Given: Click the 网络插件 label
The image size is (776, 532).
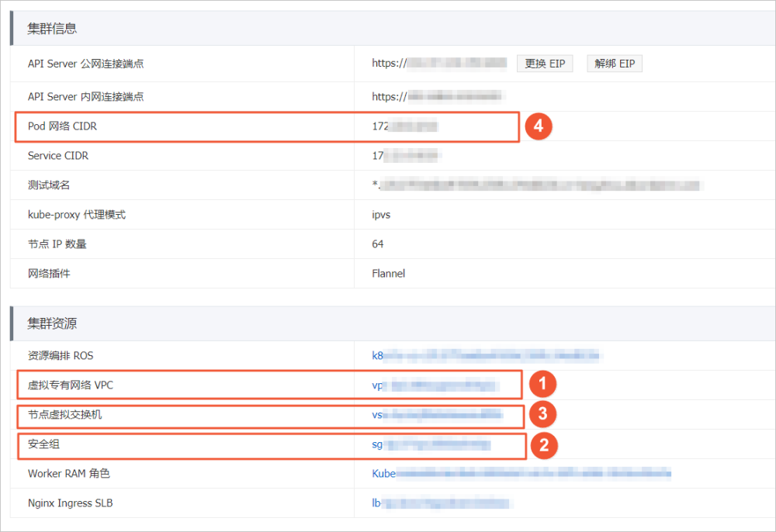Looking at the screenshot, I should 49,274.
